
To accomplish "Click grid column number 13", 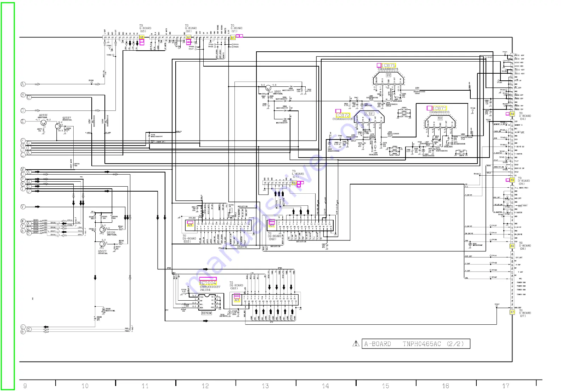I will coord(265,386).
